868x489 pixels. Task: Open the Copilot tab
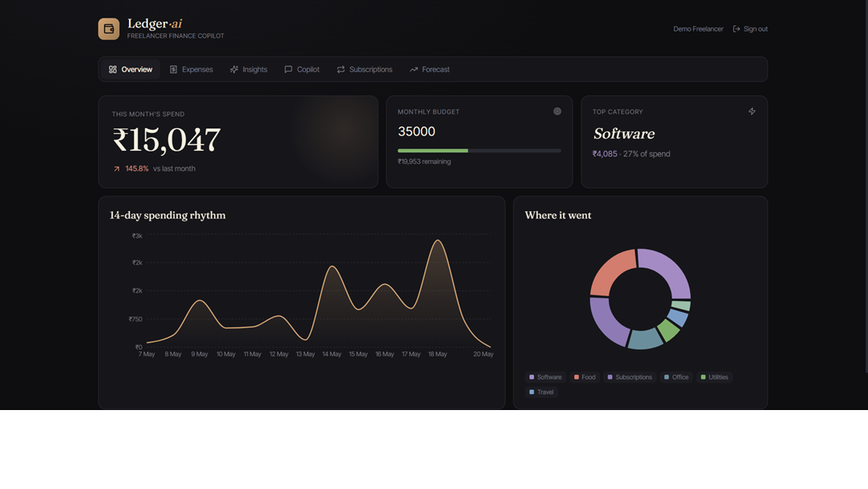302,69
